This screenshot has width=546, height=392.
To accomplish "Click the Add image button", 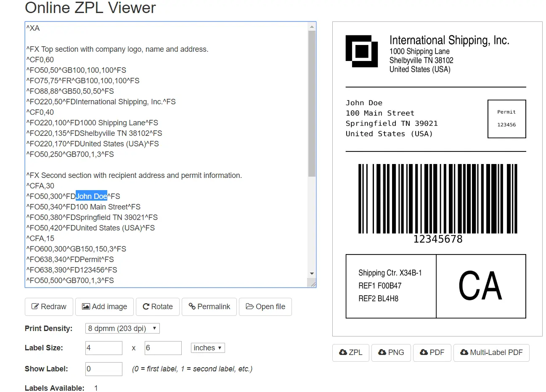I will point(104,307).
